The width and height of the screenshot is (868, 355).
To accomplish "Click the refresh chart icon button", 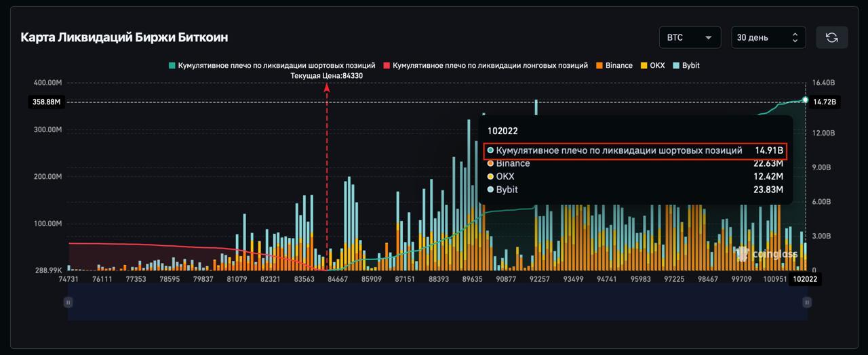I will coord(831,38).
